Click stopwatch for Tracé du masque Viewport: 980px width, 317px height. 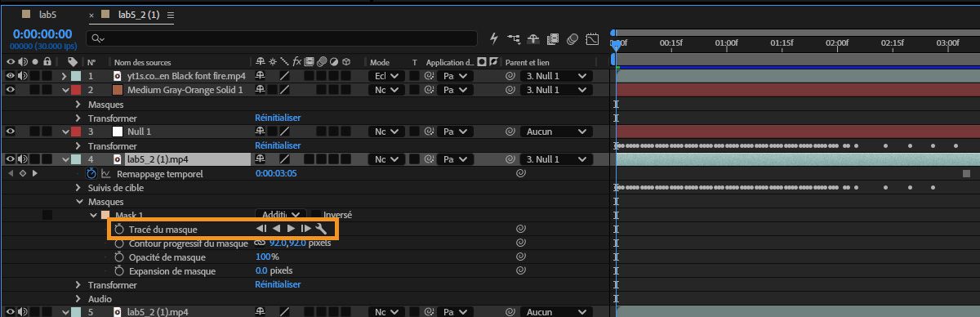119,230
